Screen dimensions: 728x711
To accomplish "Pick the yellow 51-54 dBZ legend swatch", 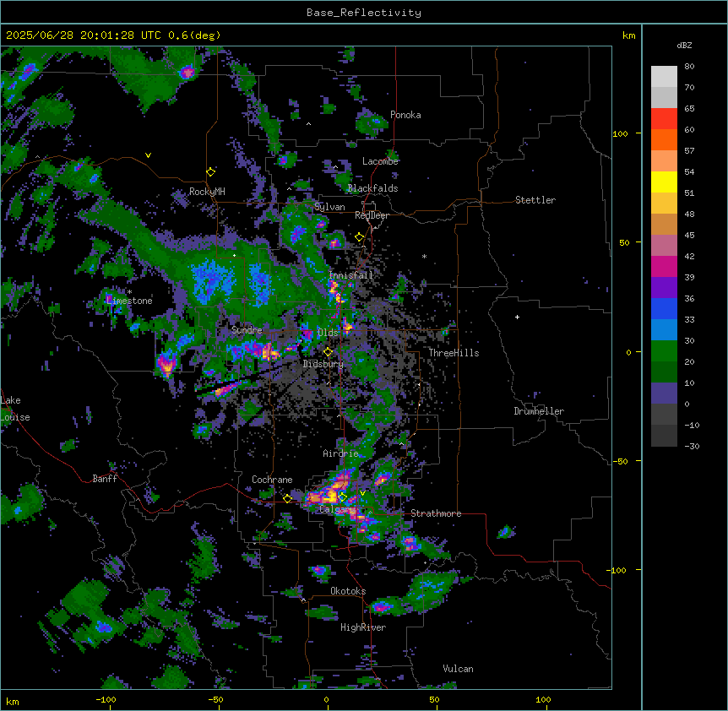I will point(664,182).
